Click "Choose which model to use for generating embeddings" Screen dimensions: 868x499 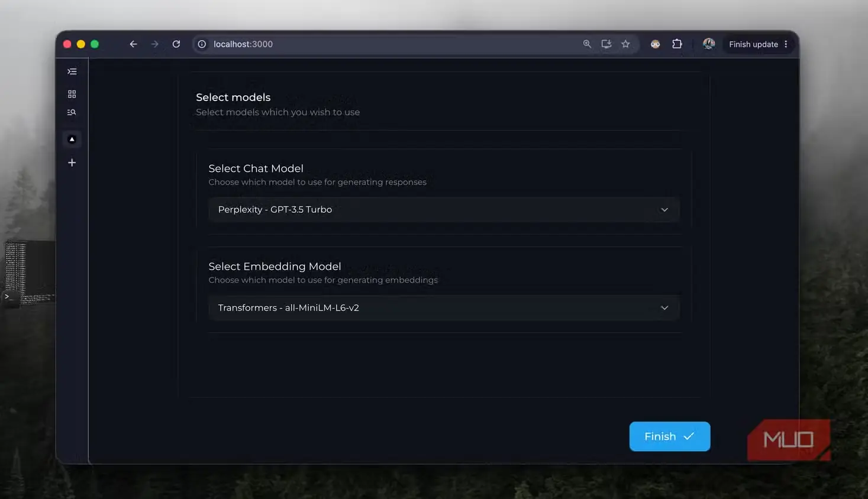coord(323,280)
